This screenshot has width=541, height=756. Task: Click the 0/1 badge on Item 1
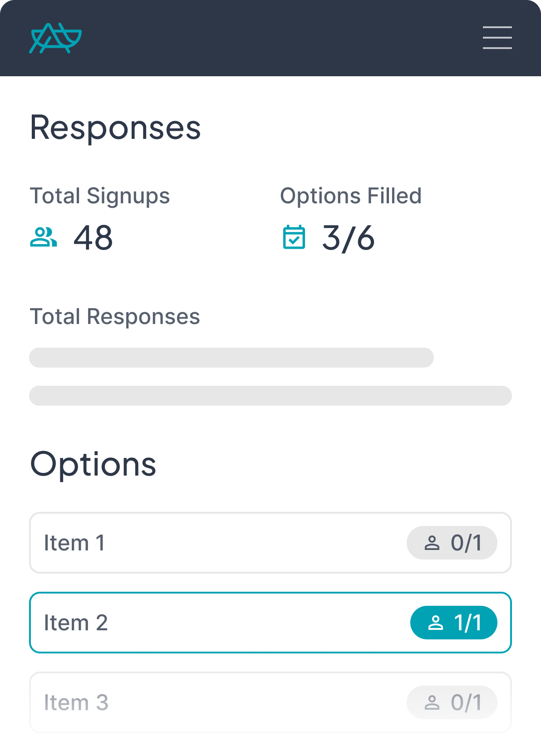[x=452, y=543]
